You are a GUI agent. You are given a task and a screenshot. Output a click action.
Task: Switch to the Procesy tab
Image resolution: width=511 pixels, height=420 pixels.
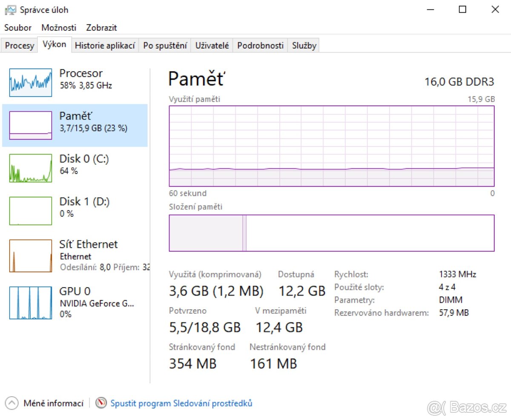coord(19,46)
